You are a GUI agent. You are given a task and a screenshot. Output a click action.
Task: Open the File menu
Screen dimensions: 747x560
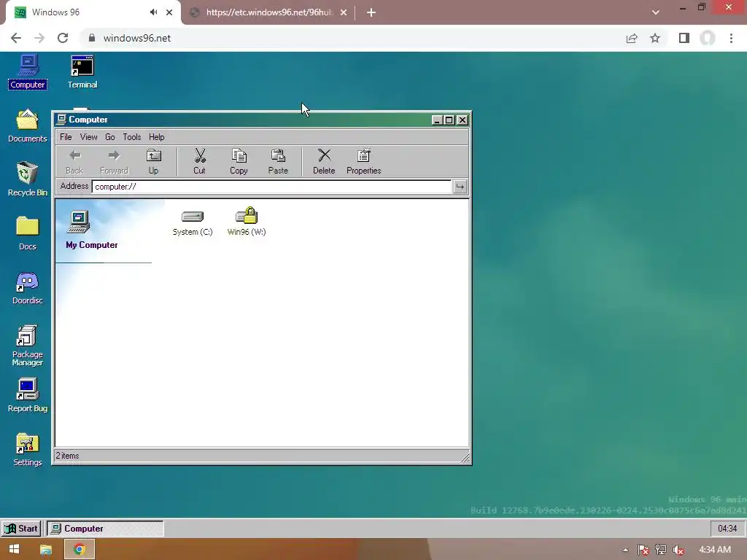point(66,137)
